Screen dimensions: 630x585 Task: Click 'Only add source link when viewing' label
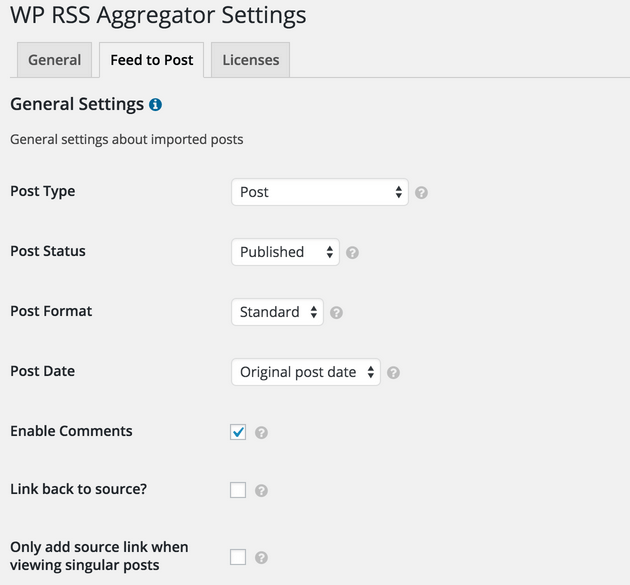99,556
